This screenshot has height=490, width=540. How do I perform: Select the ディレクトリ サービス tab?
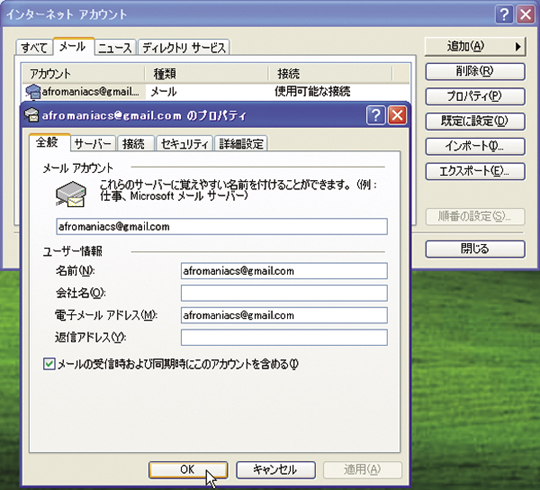point(184,48)
